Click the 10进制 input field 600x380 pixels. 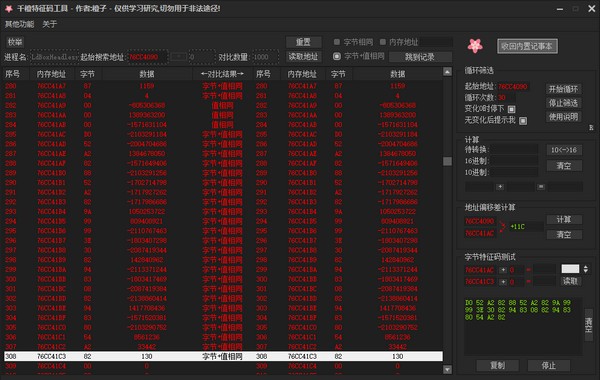point(515,173)
